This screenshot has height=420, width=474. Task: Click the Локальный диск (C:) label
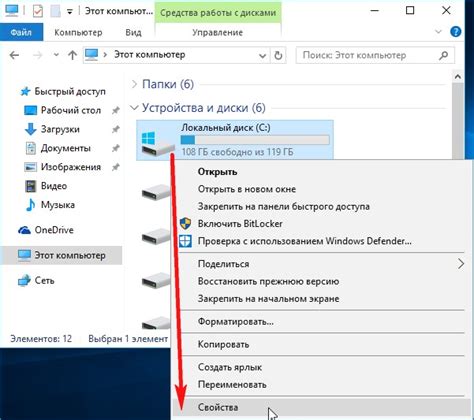[x=226, y=127]
